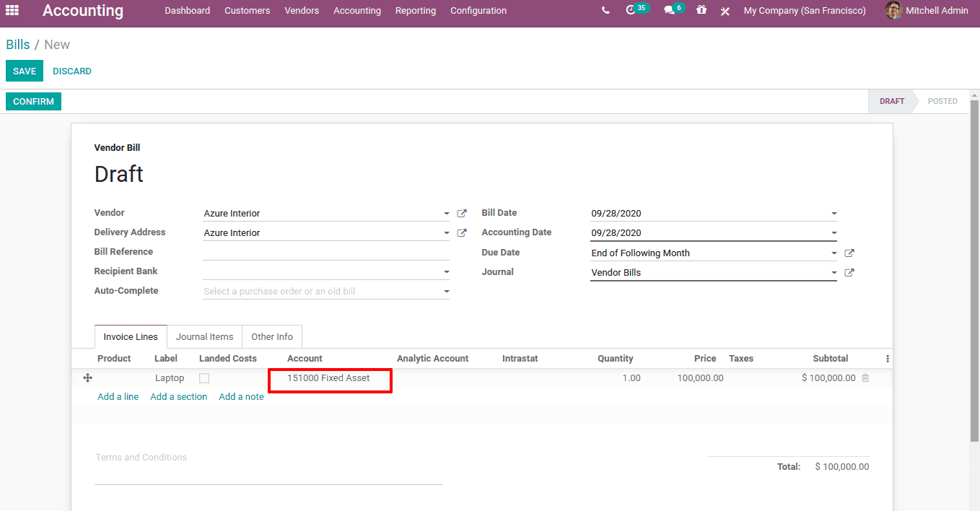Open the Bill Date picker arrow
Viewport: 980px width, 511px height.
click(834, 214)
